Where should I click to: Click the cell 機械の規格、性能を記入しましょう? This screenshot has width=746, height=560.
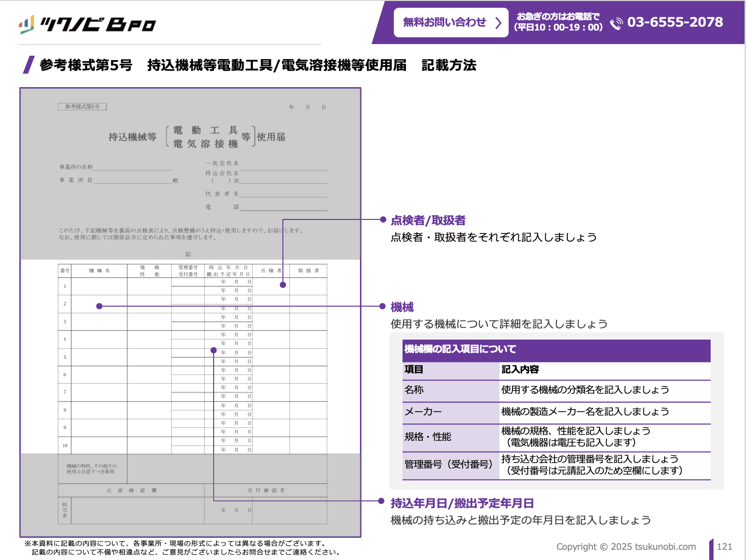click(x=605, y=437)
